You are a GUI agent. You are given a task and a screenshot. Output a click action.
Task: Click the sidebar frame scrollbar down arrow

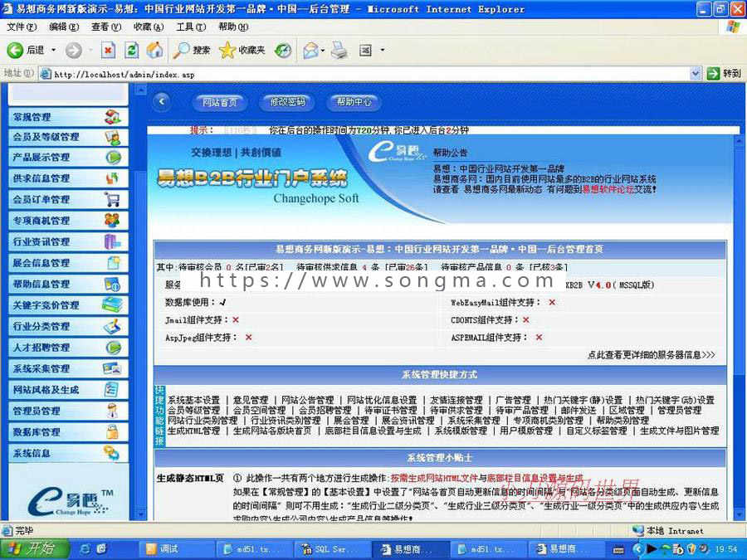(x=140, y=514)
